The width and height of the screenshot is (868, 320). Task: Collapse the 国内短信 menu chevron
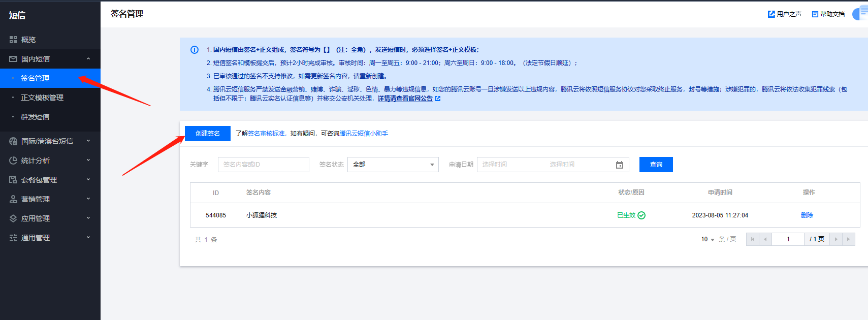pos(88,59)
